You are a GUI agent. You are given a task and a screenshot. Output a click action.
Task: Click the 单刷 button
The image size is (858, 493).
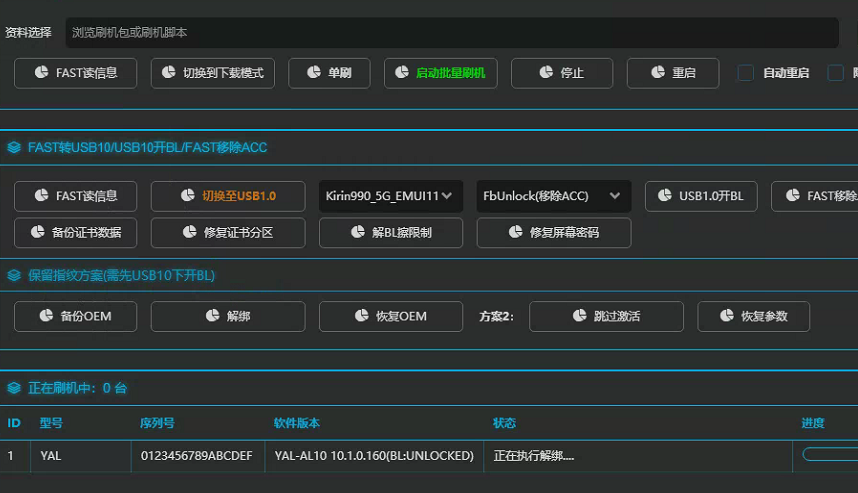(329, 73)
